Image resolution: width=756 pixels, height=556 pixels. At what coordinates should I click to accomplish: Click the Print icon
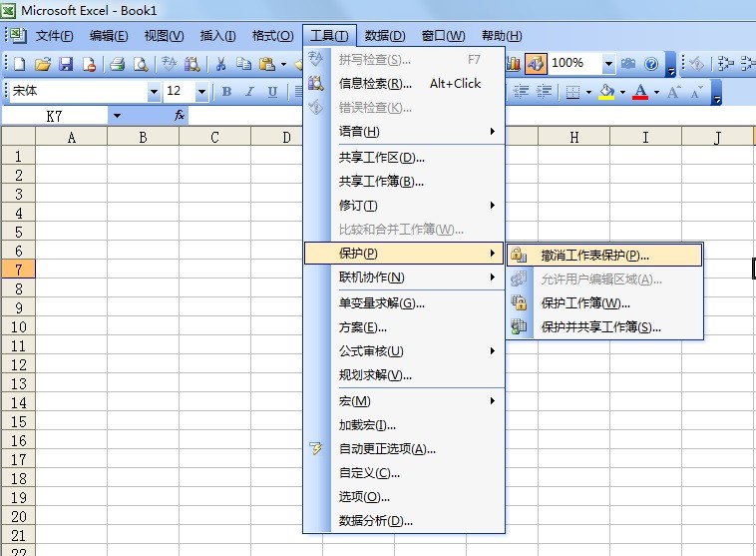click(117, 64)
